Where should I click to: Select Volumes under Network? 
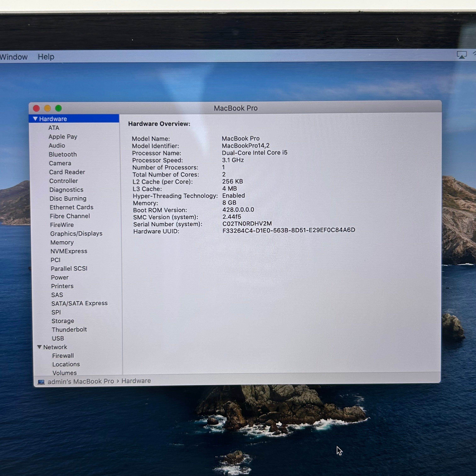click(65, 373)
